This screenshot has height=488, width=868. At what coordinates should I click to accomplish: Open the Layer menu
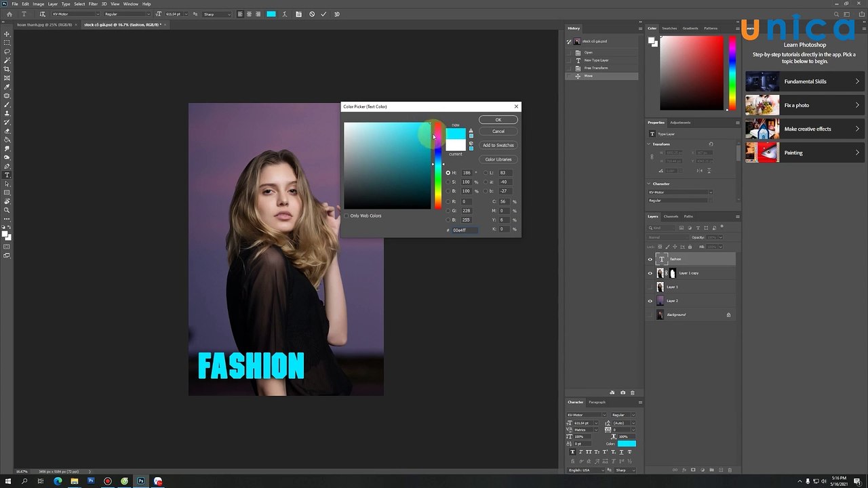point(53,4)
